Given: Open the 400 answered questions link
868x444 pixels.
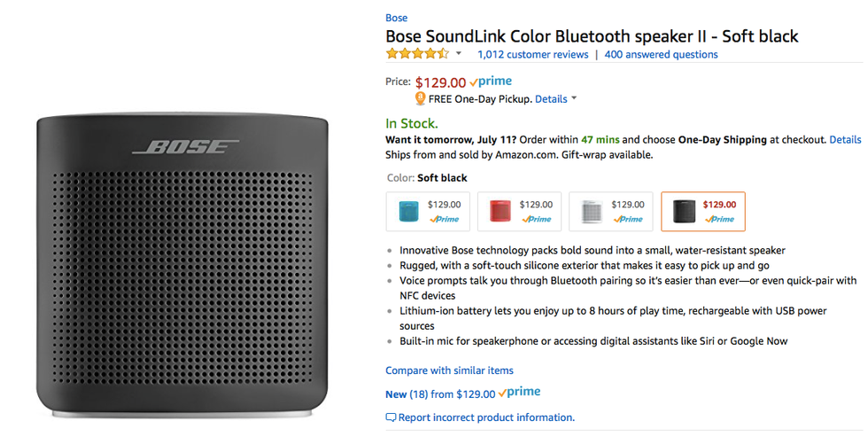Looking at the screenshot, I should pos(661,54).
